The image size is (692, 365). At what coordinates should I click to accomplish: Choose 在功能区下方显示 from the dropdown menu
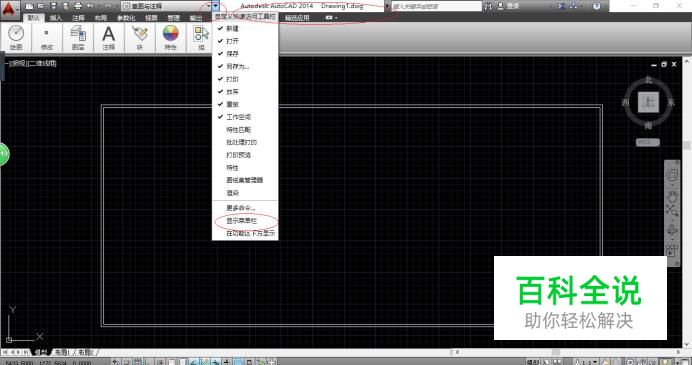(245, 233)
